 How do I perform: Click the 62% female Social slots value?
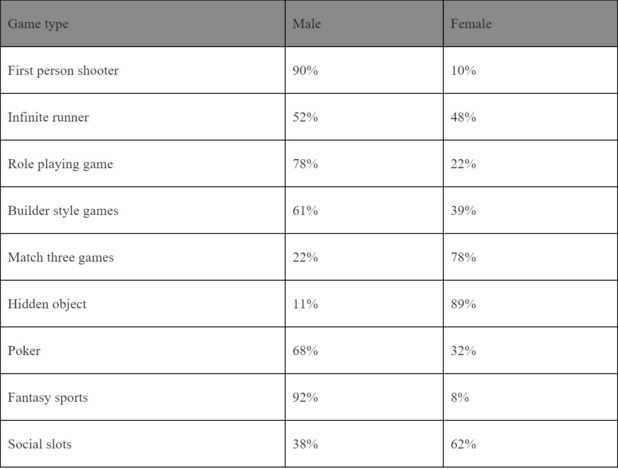coord(463,444)
